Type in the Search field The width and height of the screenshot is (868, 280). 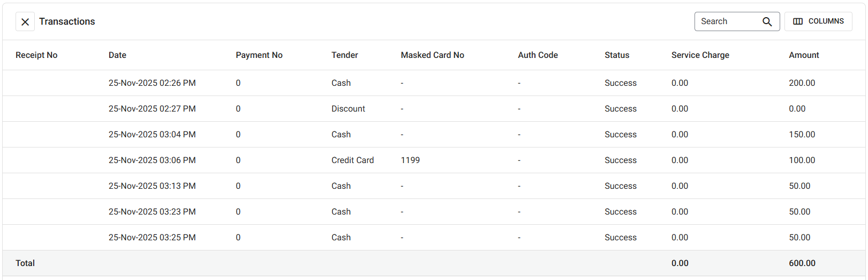tap(728, 21)
